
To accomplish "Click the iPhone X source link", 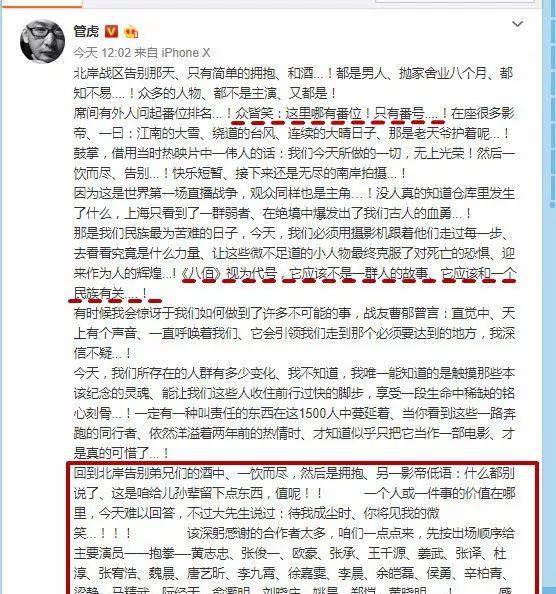I will (186, 53).
